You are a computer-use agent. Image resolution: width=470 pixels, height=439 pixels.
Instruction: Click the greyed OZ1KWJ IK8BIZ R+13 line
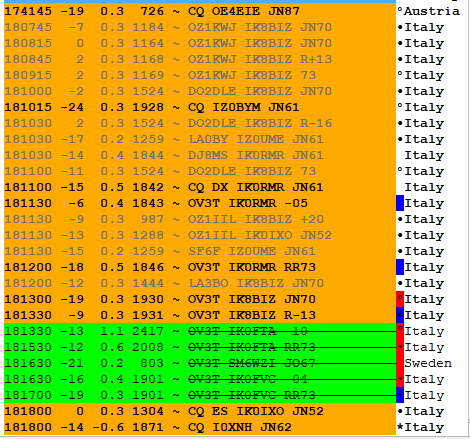[200, 59]
